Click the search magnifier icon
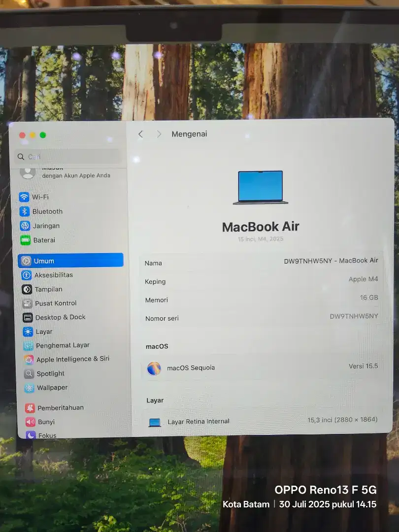This screenshot has width=399, height=532. pos(21,157)
